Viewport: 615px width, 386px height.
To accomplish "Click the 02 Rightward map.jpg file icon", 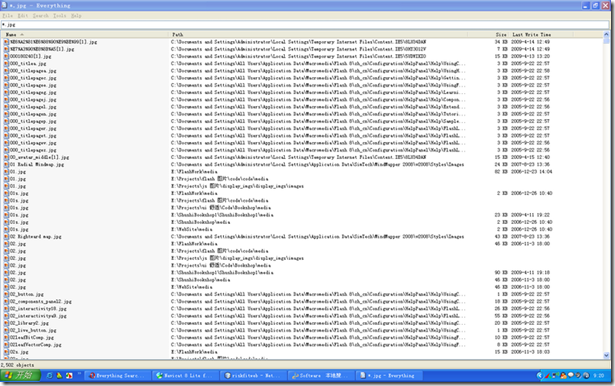I will point(6,237).
